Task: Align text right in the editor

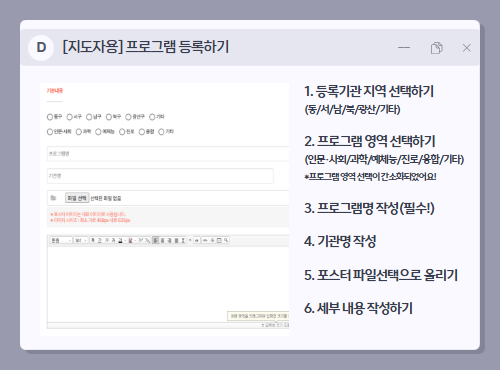Action: [x=169, y=240]
